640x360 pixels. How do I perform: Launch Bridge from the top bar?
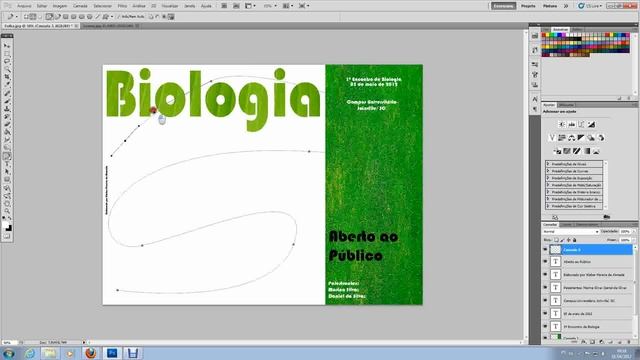pyautogui.click(x=224, y=6)
